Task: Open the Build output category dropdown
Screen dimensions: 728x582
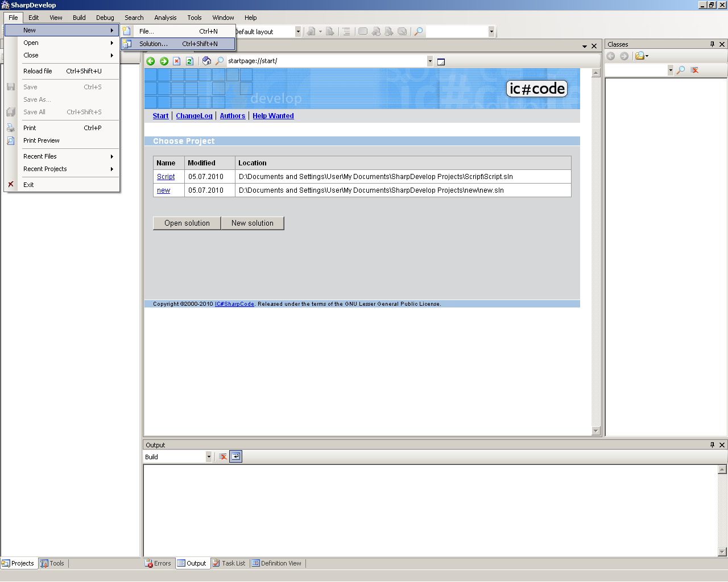Action: tap(208, 457)
